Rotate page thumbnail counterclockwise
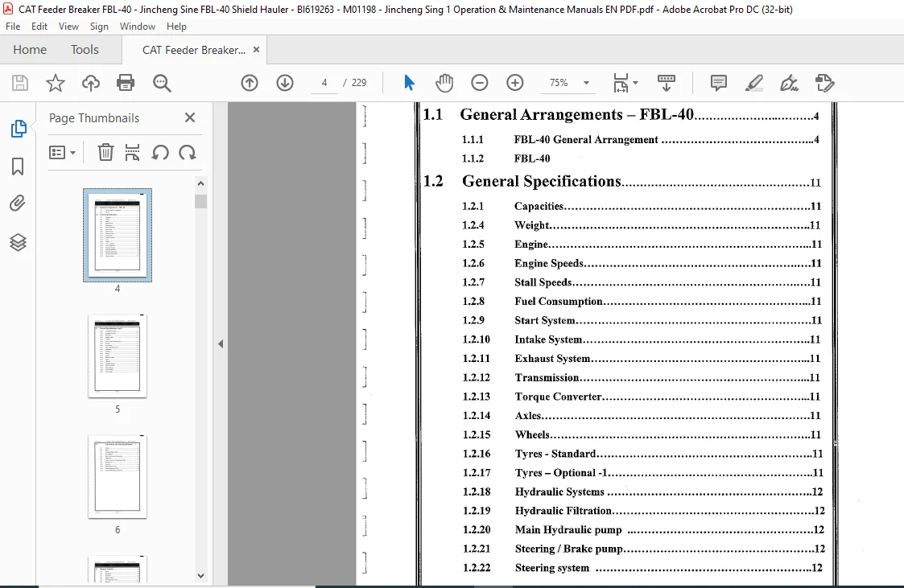 click(160, 153)
